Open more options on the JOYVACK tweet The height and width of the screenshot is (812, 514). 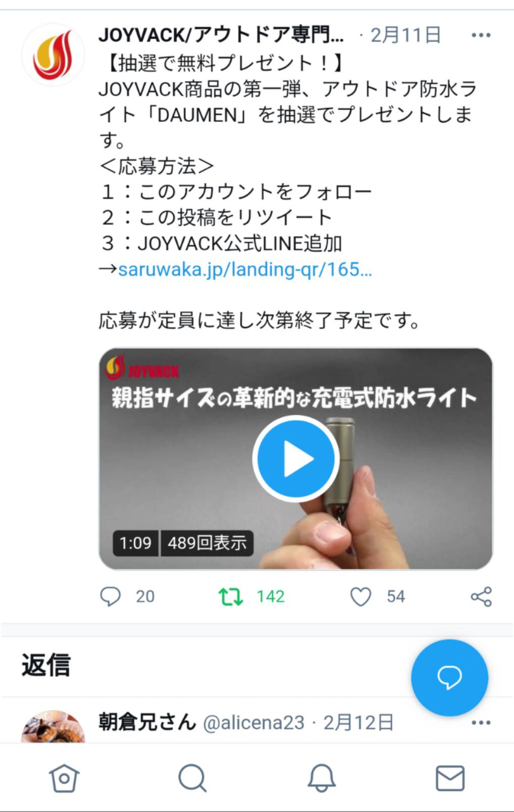pos(481,35)
